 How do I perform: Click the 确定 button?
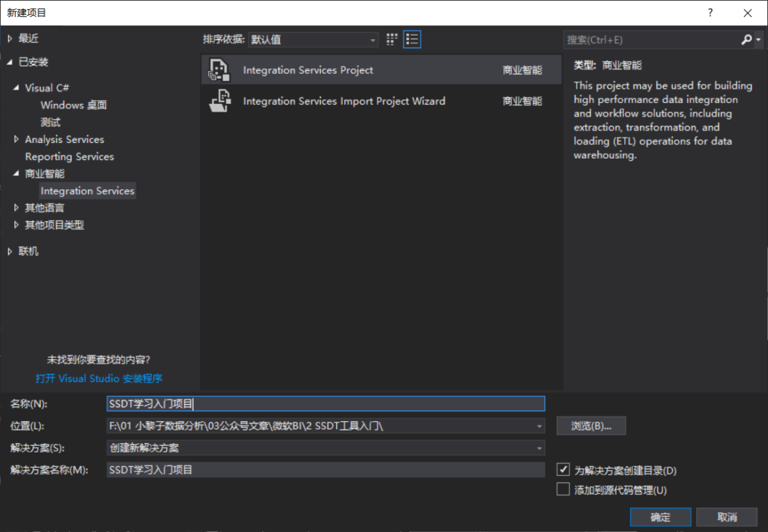pyautogui.click(x=660, y=517)
